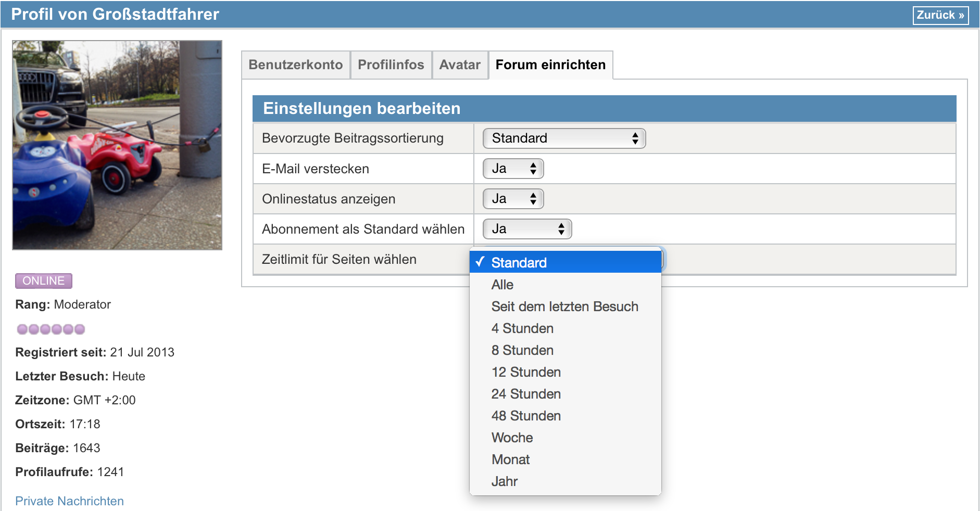Screen dimensions: 980x511
Task: Switch to the Profilinfos tab
Action: point(391,65)
